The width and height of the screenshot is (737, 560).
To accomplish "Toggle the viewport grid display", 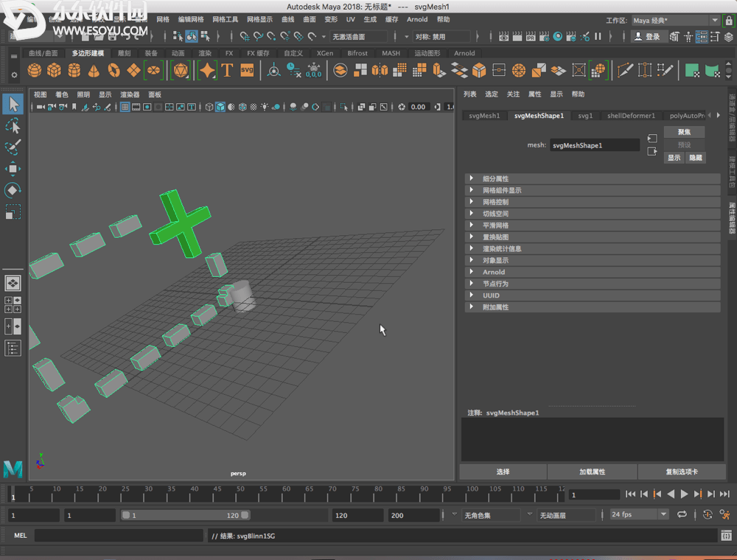I will [125, 107].
